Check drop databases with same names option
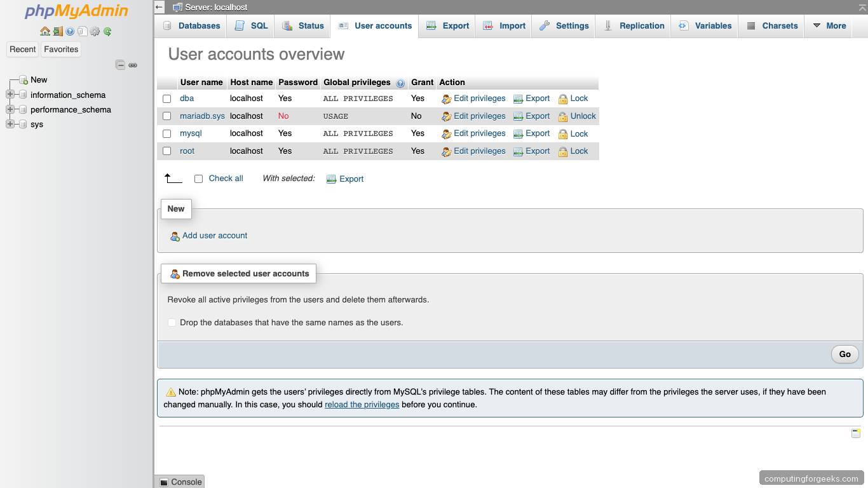868x488 pixels. (x=172, y=322)
